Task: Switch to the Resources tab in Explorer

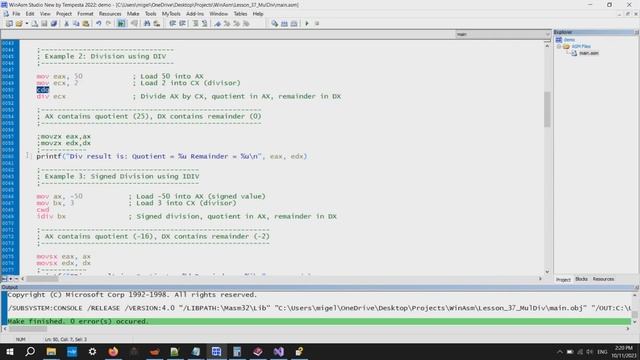Action: (603, 279)
